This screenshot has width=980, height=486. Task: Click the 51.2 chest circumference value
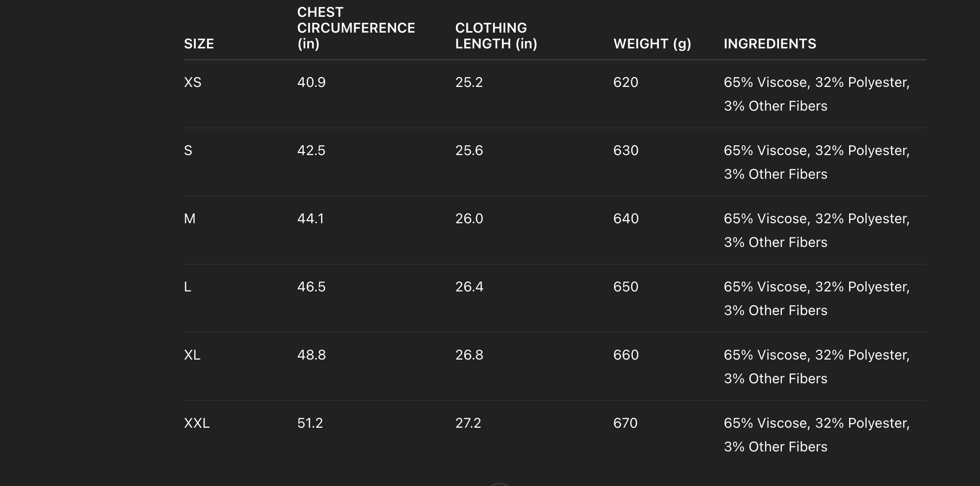pos(310,423)
